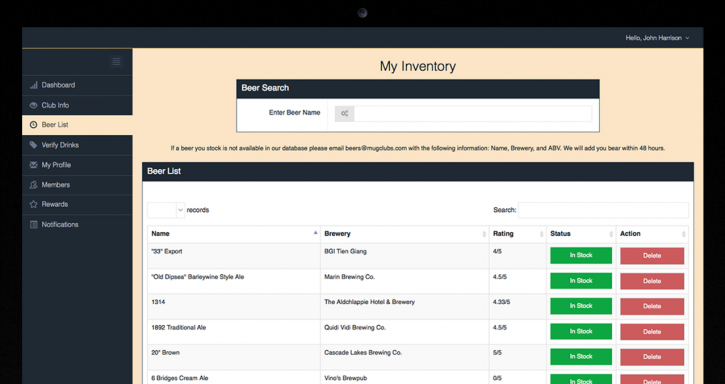725x384 pixels.
Task: Click the gears icon in Beer Search
Action: [x=344, y=113]
